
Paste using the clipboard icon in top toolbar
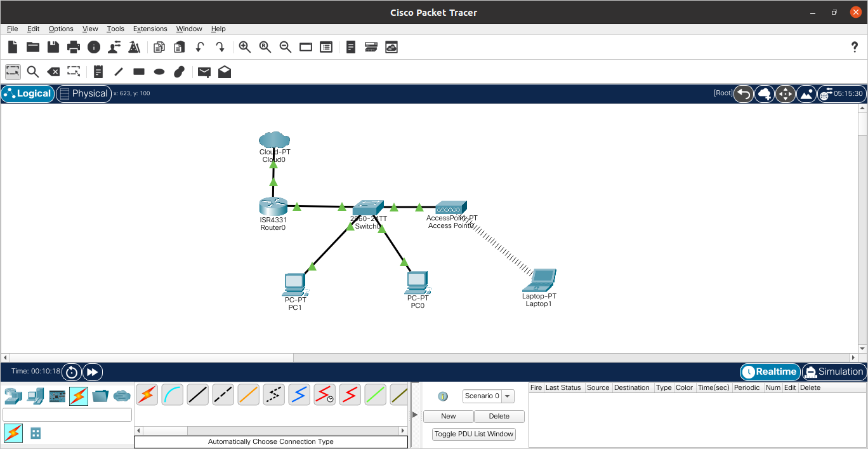pos(180,47)
